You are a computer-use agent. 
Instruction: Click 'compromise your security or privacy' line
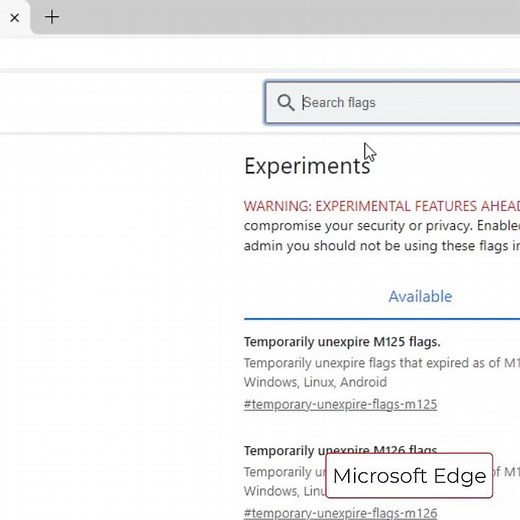click(x=382, y=226)
